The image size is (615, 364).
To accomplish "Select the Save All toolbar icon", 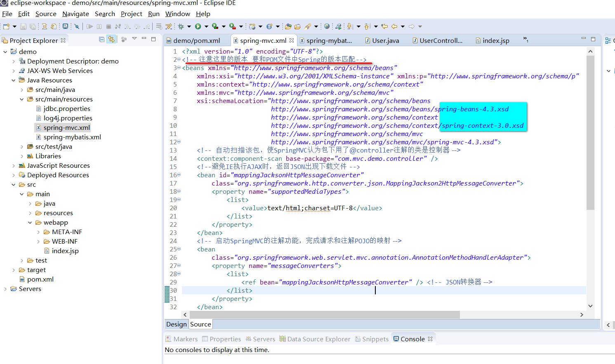I will point(33,26).
